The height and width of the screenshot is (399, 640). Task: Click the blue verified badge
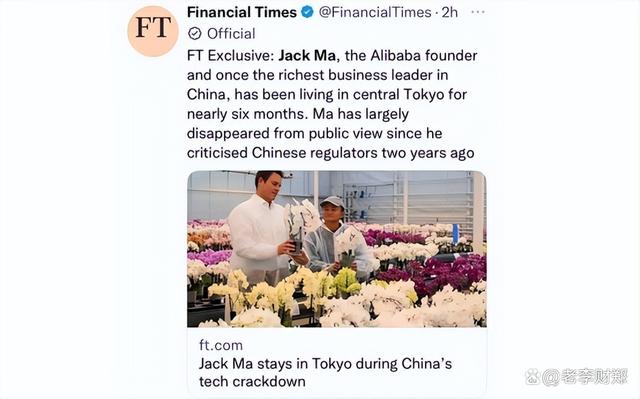[x=307, y=12]
